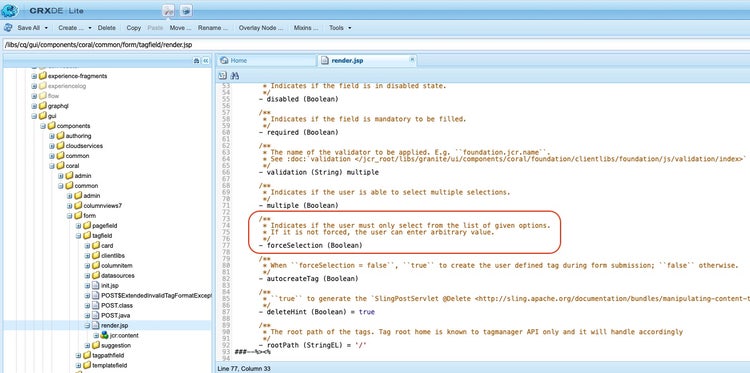Viewport: 750px width, 373px height.
Task: Click the wrench icon in header
Action: (168, 10)
